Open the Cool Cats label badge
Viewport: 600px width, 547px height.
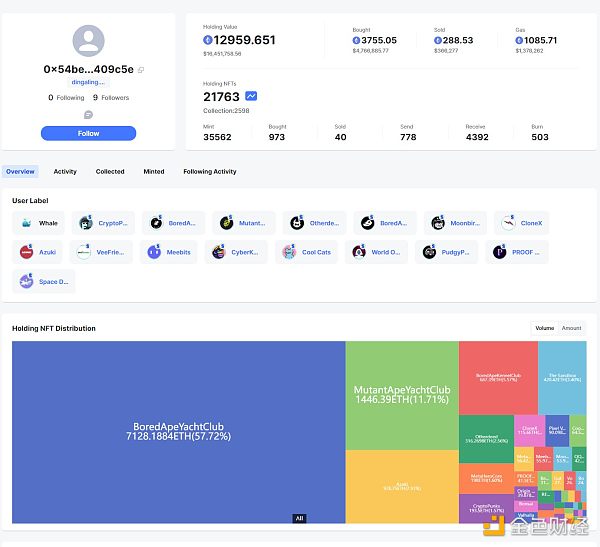coord(307,252)
